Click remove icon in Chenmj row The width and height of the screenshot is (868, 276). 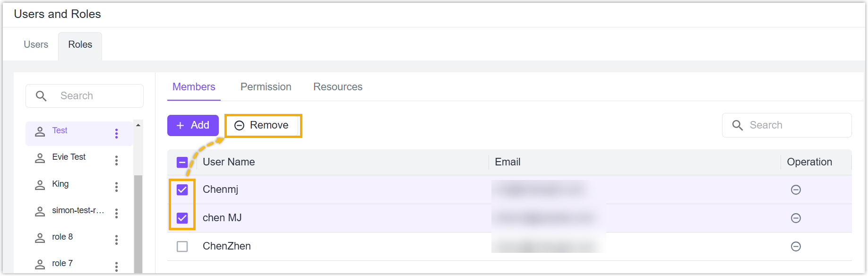[796, 190]
